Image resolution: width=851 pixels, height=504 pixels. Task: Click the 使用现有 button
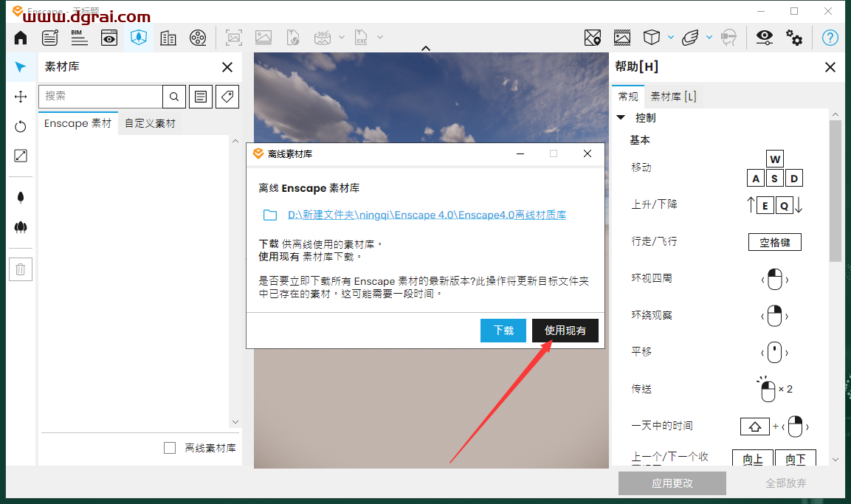pos(565,331)
